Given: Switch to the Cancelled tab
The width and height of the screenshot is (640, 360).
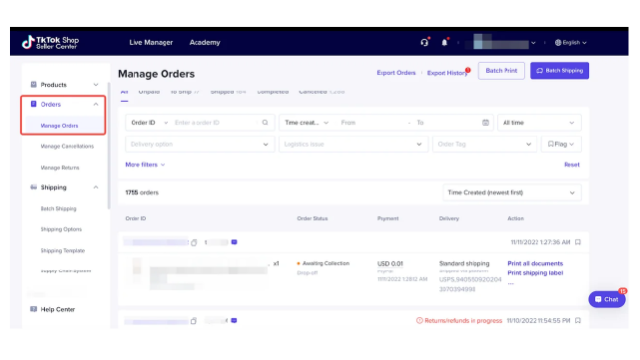Looking at the screenshot, I should click(322, 92).
